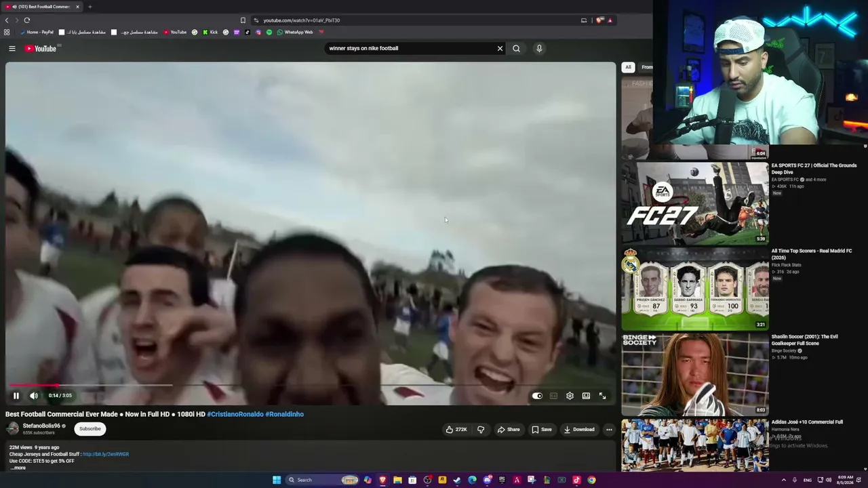Show hidden system tray icons

[784, 480]
